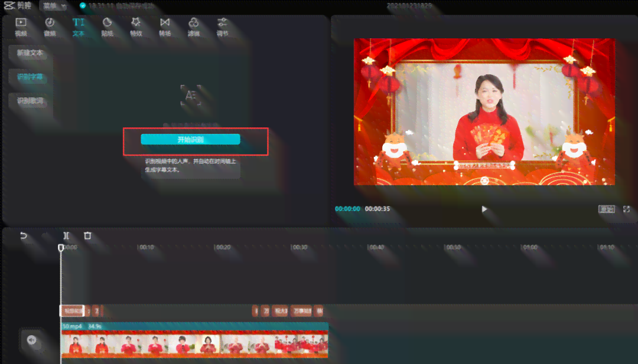
Task: Open the 音频 (Audio) panel
Action: pyautogui.click(x=50, y=27)
